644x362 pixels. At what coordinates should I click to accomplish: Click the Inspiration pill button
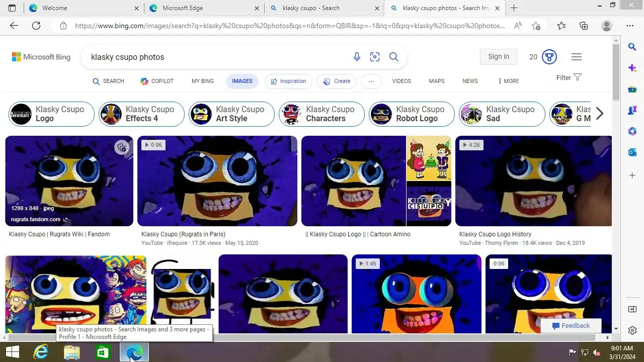pyautogui.click(x=289, y=81)
